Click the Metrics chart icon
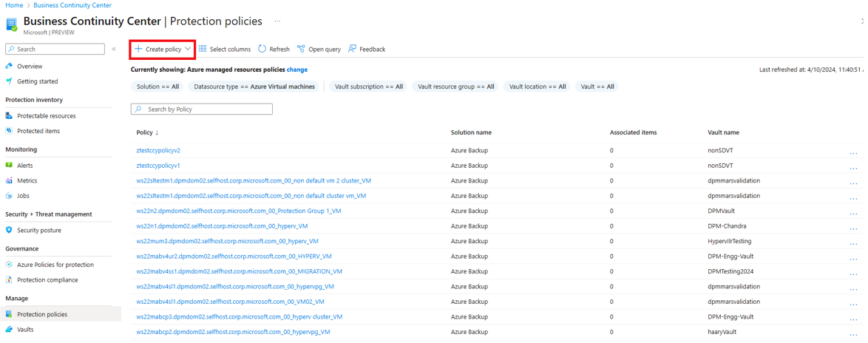Screen dimensions: 868x343 (x=9, y=180)
